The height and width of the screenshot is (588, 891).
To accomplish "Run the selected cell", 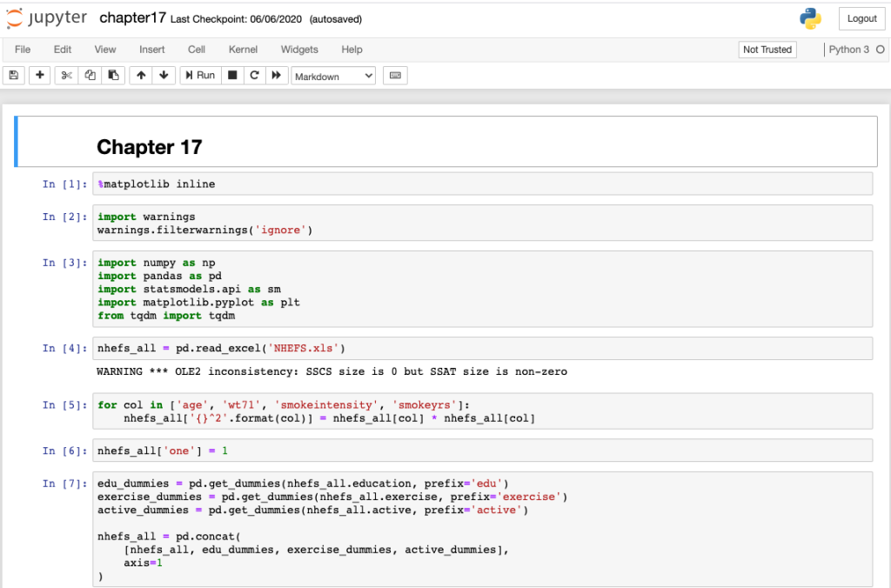I will coord(199,76).
